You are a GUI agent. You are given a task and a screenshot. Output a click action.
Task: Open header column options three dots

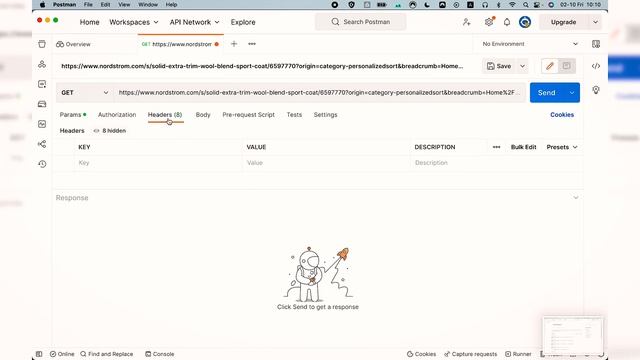coord(496,147)
